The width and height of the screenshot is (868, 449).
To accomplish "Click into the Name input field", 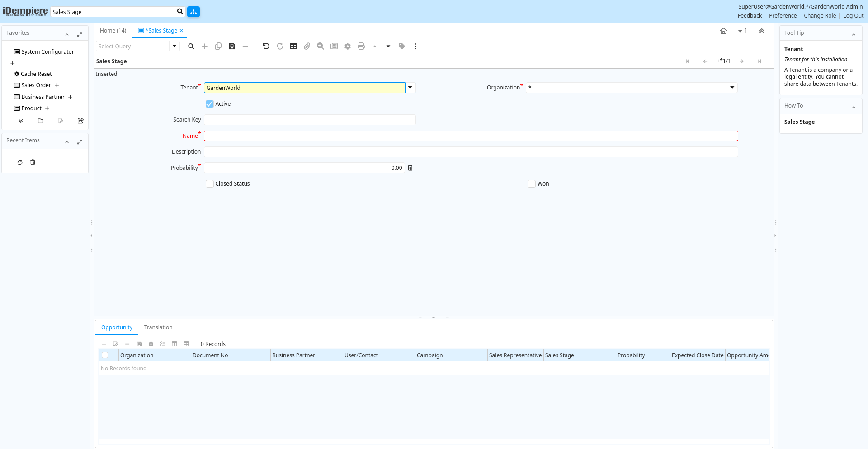I will coord(471,136).
